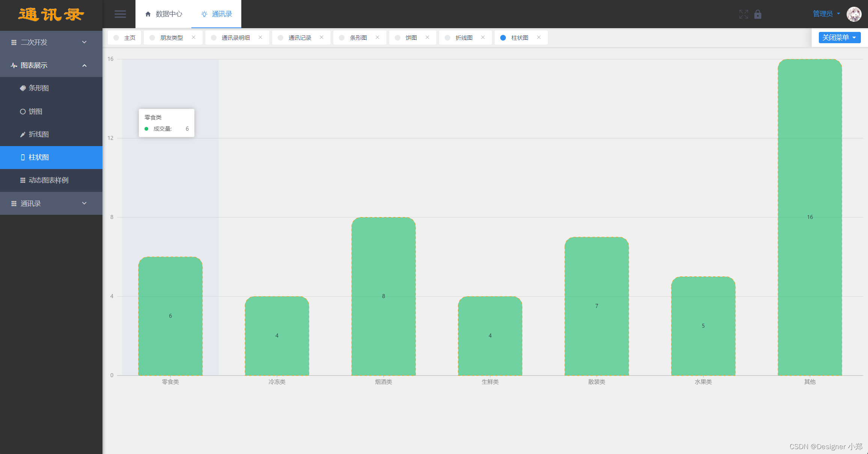
Task: Open 动态图表样例 sidebar item
Action: [x=48, y=180]
